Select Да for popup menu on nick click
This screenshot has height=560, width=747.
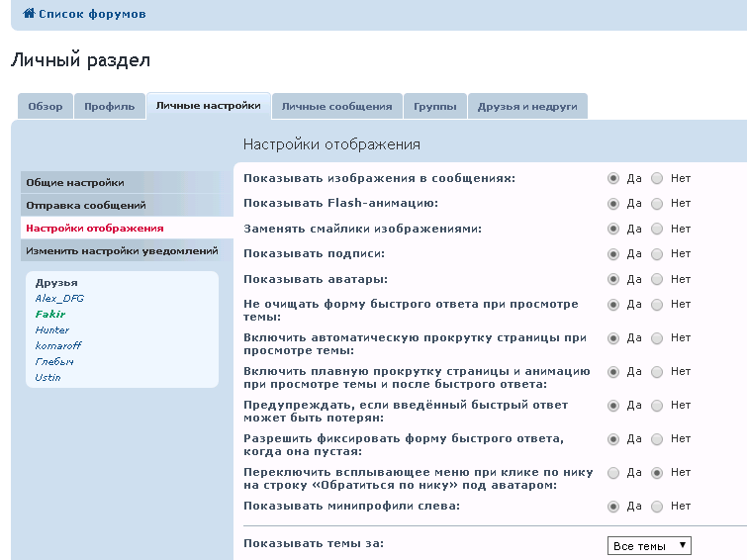(x=613, y=473)
